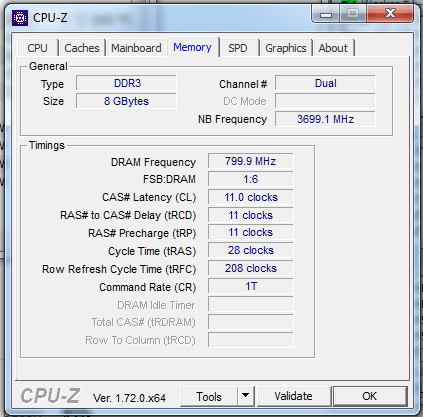Minimize the CPU-Z window
Viewport: 423px width, 417px height.
(x=326, y=14)
